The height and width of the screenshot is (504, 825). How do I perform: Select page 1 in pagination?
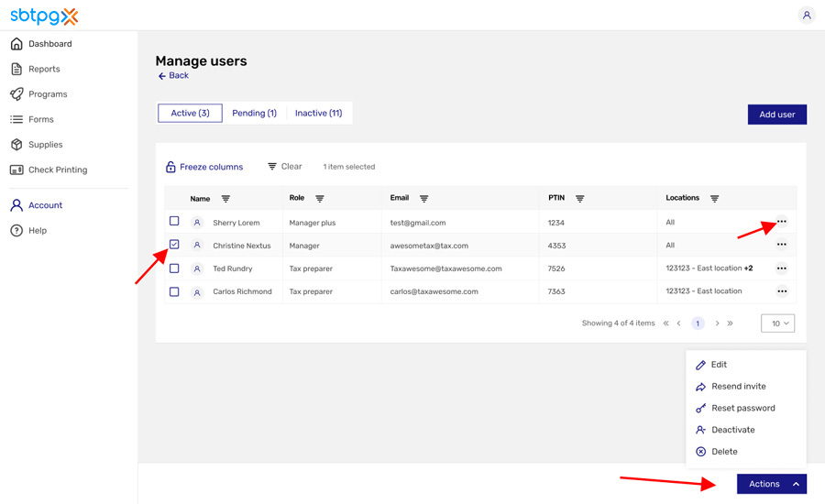tap(698, 323)
